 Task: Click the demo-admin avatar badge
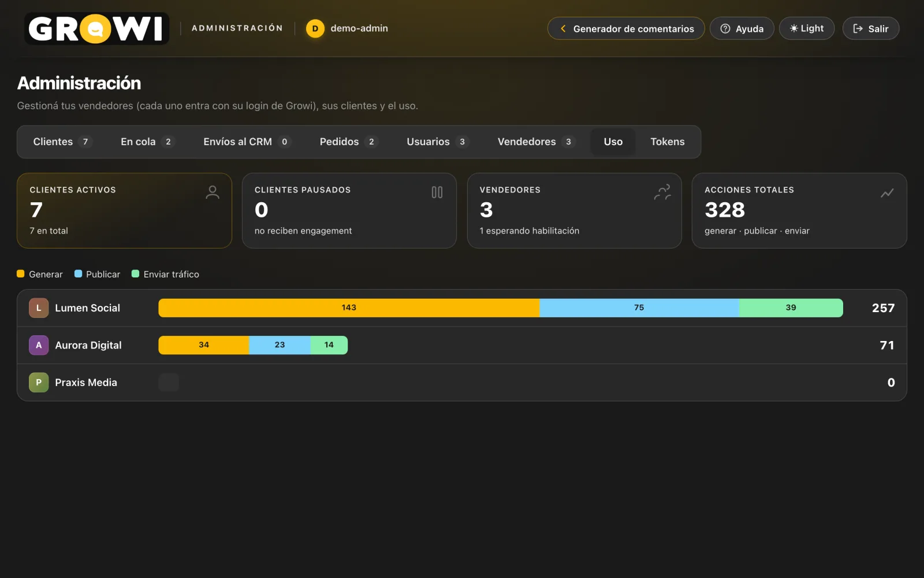[315, 28]
